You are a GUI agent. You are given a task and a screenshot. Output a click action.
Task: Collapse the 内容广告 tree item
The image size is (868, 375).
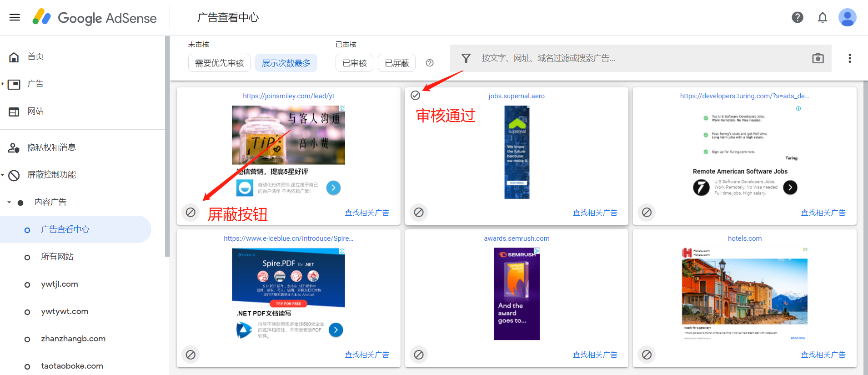9,202
